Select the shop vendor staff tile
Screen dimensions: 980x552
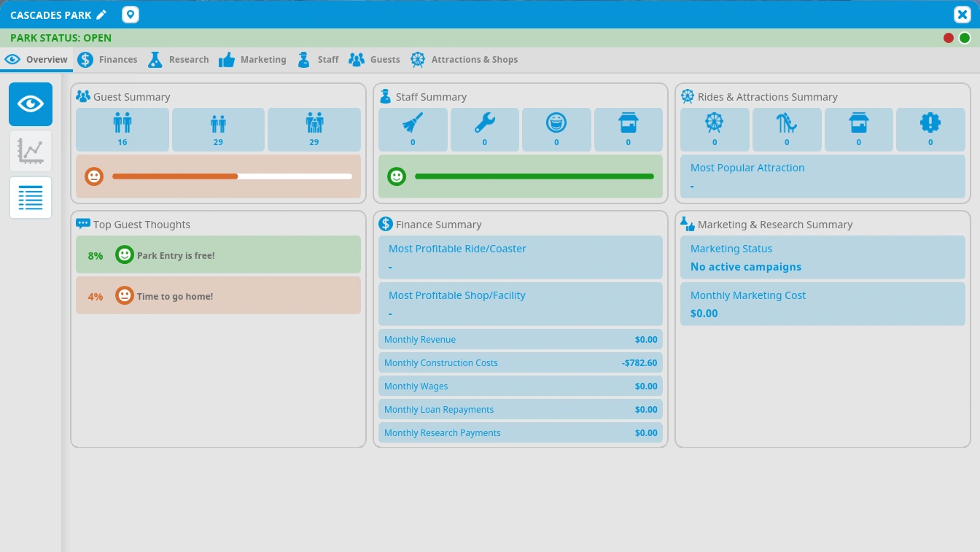point(629,130)
